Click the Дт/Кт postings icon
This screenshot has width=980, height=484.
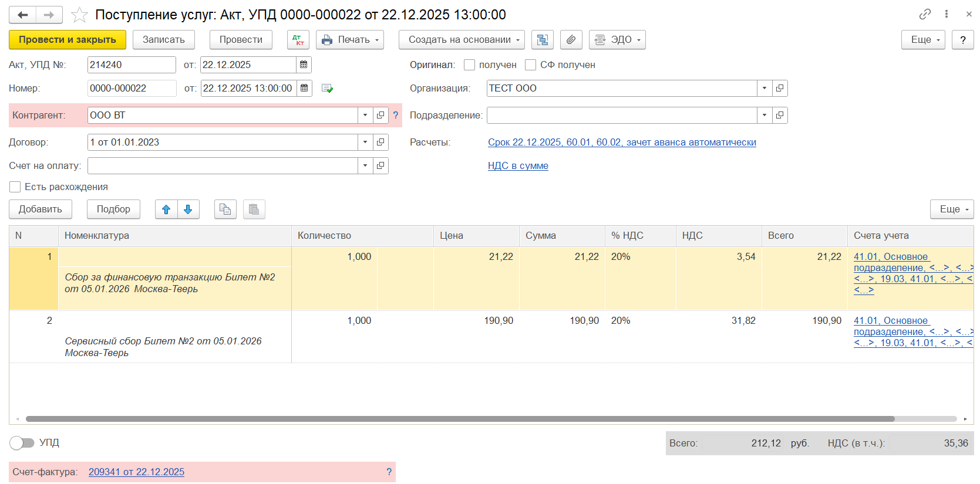298,40
